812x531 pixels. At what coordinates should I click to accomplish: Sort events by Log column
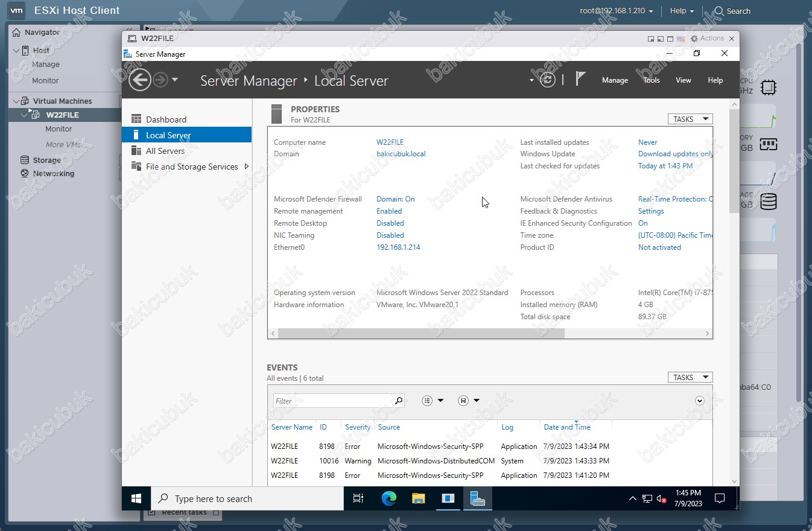(507, 427)
